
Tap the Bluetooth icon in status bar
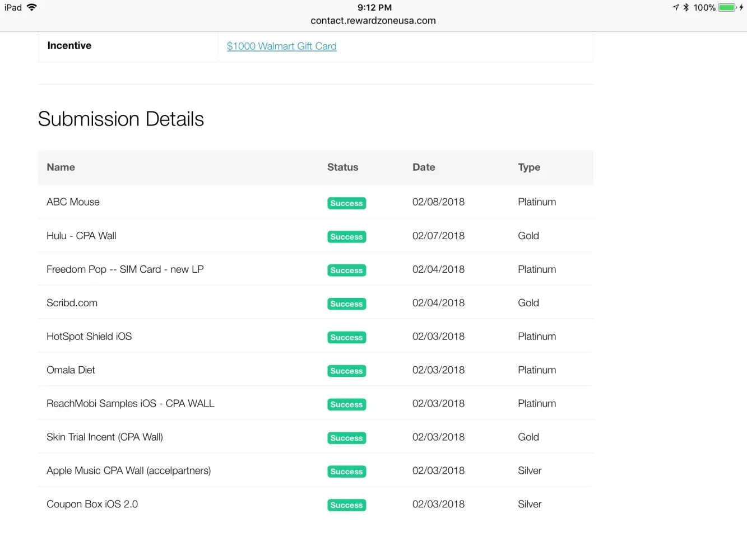pyautogui.click(x=686, y=7)
